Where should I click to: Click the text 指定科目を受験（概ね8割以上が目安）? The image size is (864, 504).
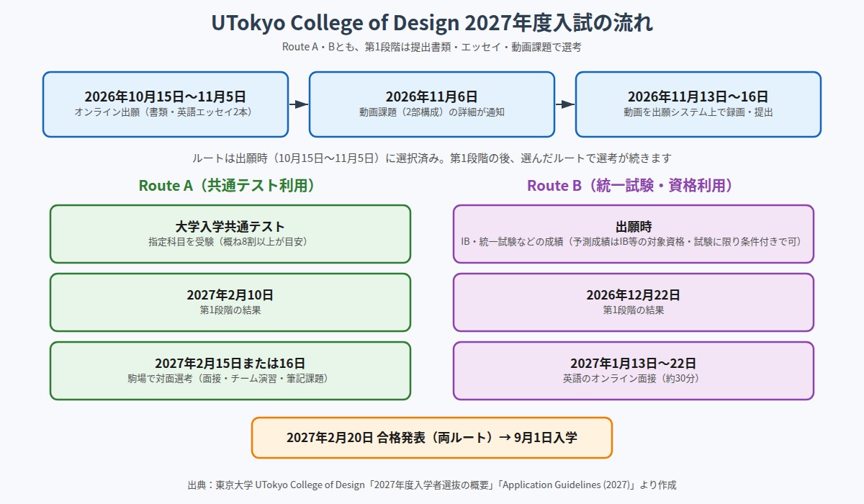click(x=230, y=242)
